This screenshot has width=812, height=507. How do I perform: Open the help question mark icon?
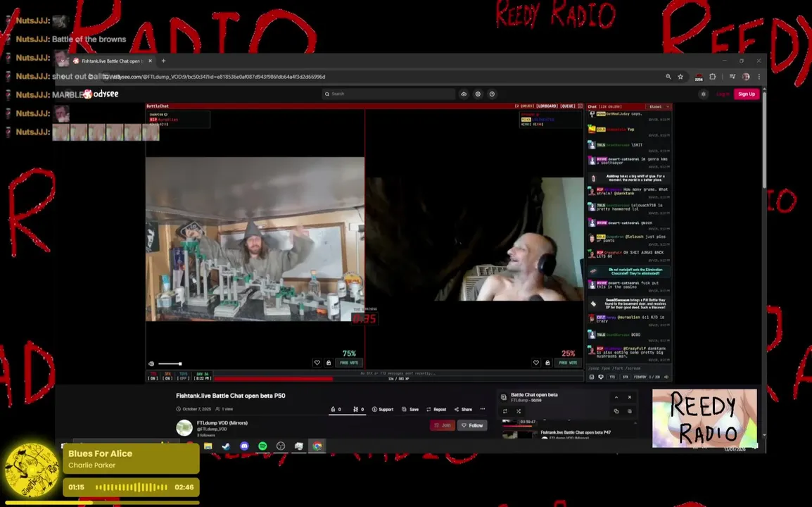click(x=492, y=94)
